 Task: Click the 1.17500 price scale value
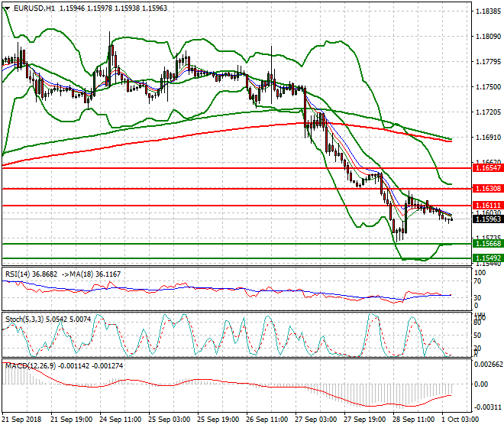[488, 87]
